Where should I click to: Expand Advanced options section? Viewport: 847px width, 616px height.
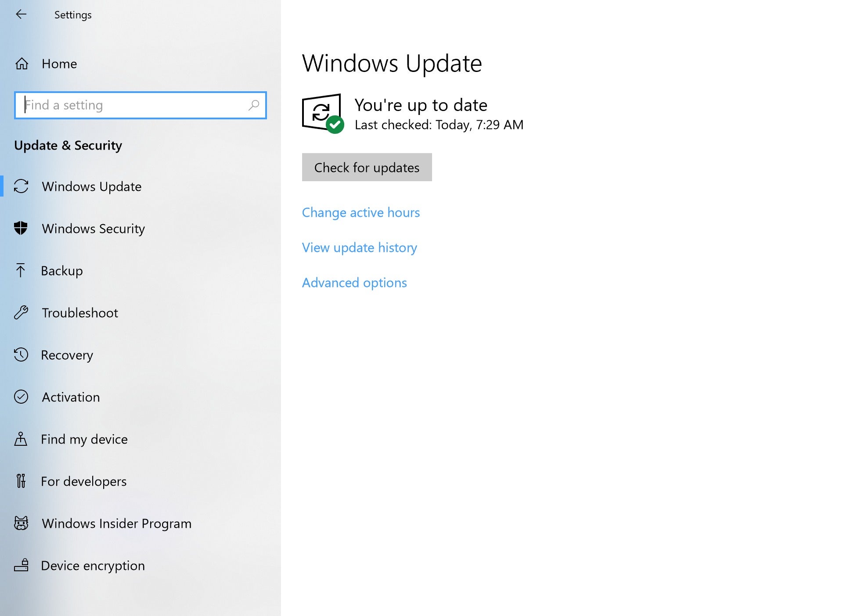[354, 282]
